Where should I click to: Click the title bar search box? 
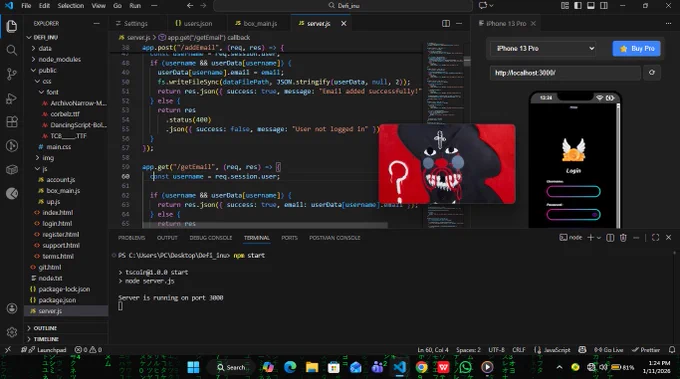coord(343,6)
